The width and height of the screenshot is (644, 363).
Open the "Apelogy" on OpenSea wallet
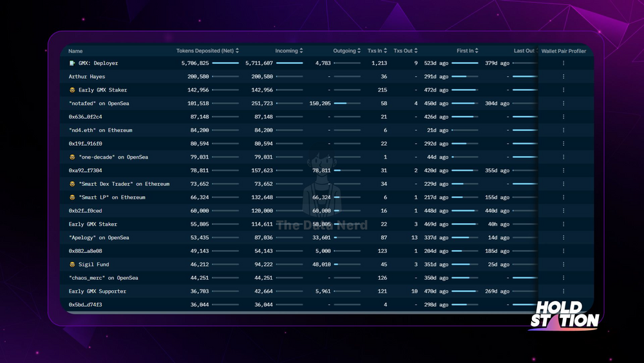pyautogui.click(x=99, y=238)
